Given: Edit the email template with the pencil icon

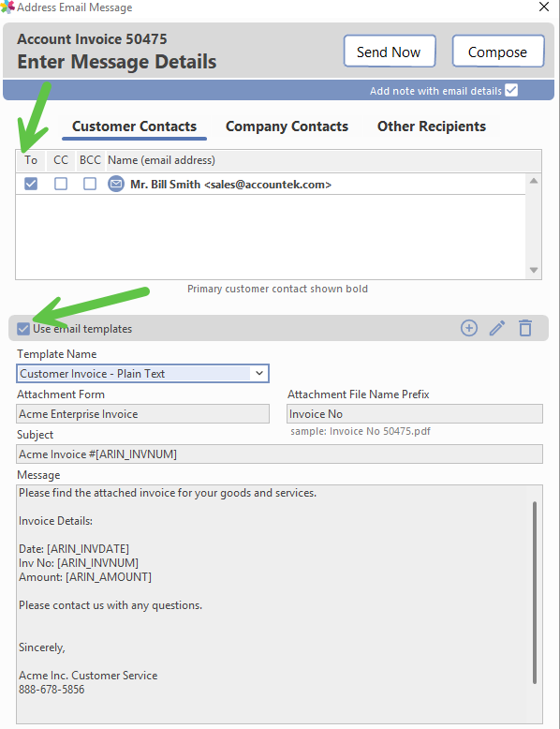Looking at the screenshot, I should [x=497, y=328].
